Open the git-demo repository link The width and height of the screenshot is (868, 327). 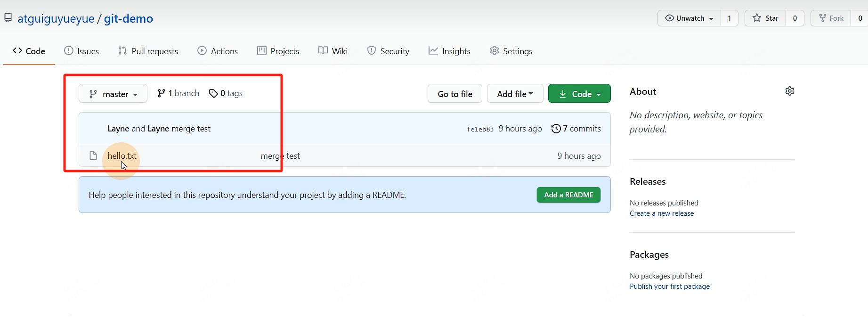pos(129,18)
